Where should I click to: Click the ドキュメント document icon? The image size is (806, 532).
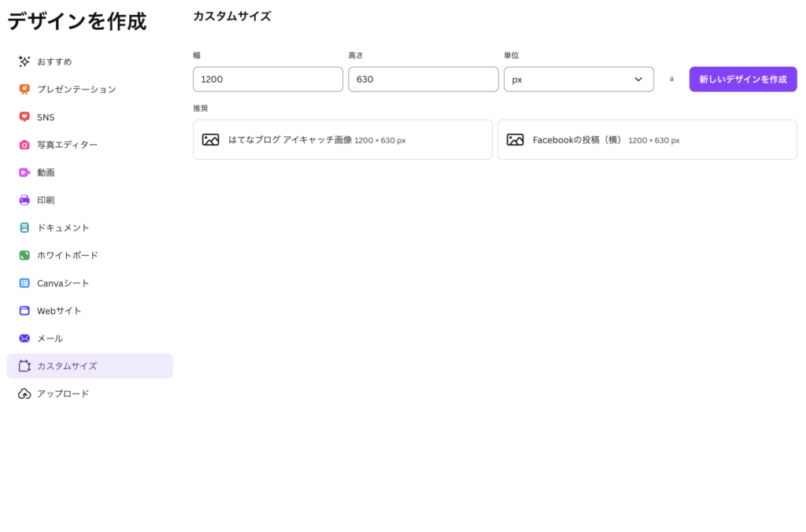(24, 227)
